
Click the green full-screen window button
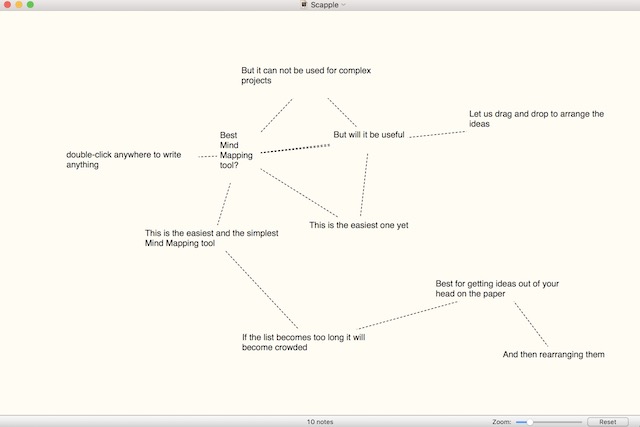(30, 4)
